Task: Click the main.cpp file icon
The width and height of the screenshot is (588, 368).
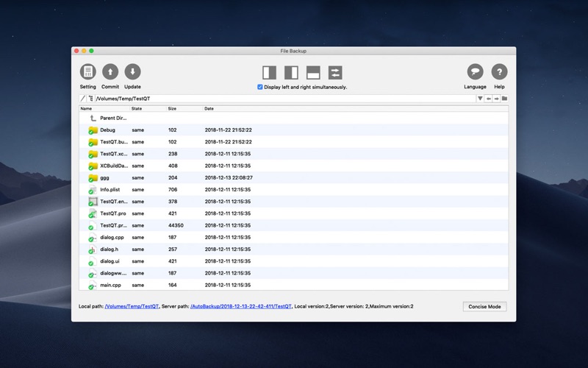Action: coord(93,286)
